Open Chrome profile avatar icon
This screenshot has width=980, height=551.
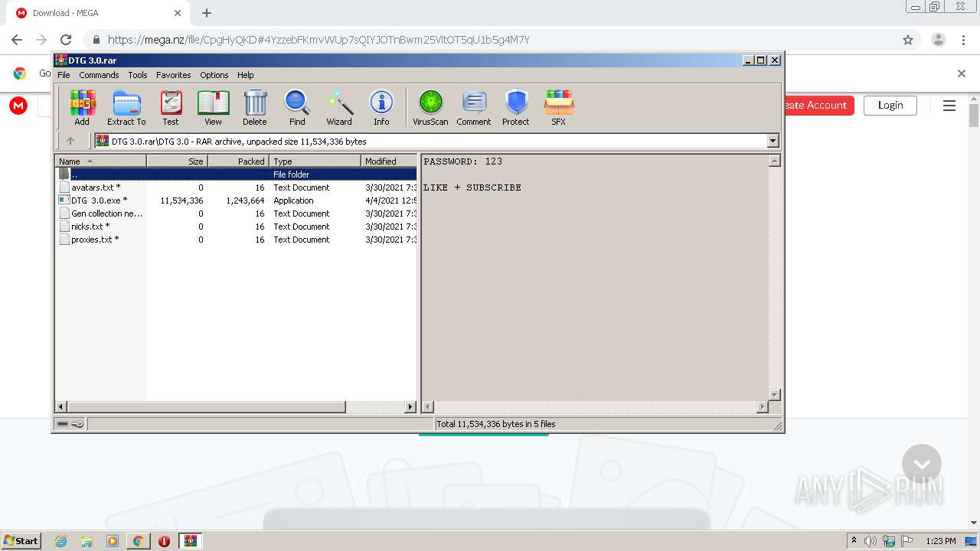click(x=938, y=40)
